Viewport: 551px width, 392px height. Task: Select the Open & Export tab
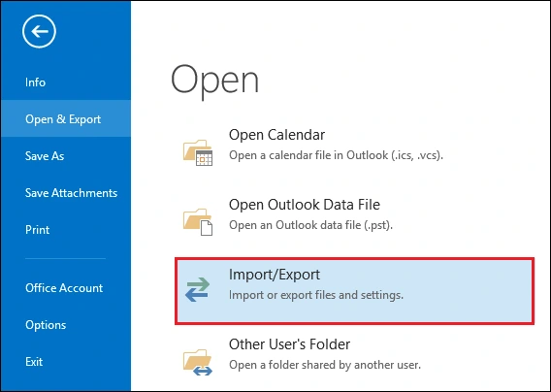[65, 118]
